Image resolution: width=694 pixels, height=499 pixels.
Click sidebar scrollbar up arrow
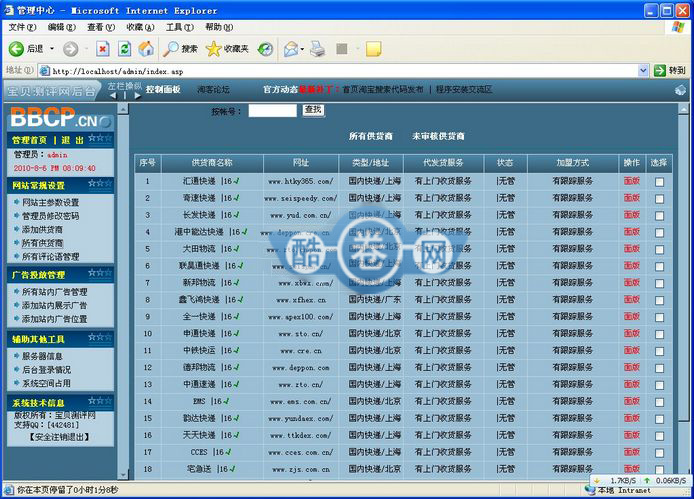point(123,109)
